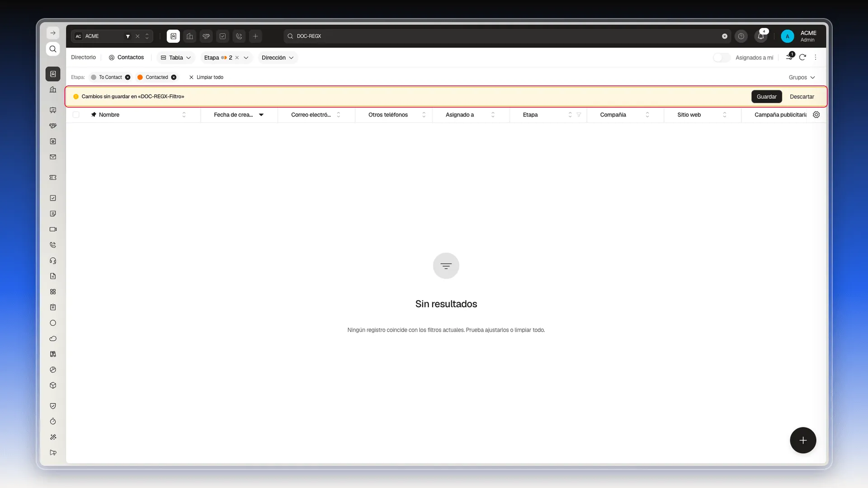Open the ACME workspace selector
Image resolution: width=868 pixels, height=488 pixels.
112,36
